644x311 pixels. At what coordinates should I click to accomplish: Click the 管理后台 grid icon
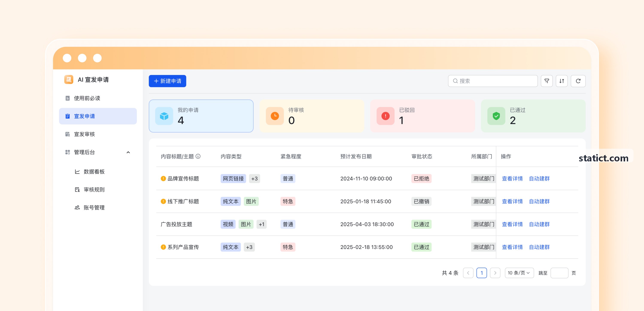[67, 152]
